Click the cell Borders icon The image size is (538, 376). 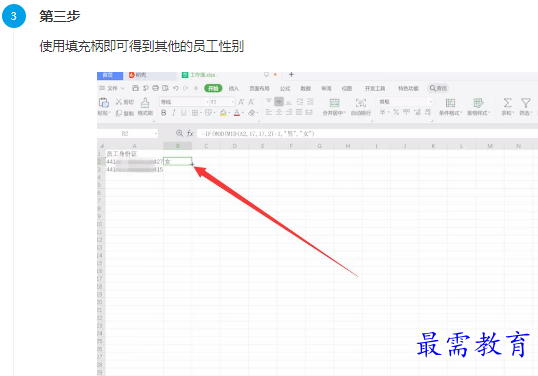click(x=195, y=113)
